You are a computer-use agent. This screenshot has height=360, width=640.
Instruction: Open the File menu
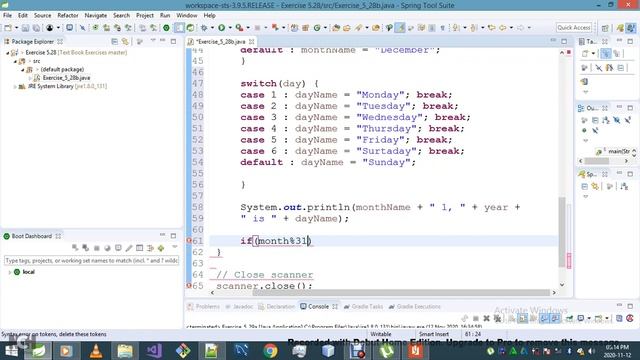[x=7, y=16]
